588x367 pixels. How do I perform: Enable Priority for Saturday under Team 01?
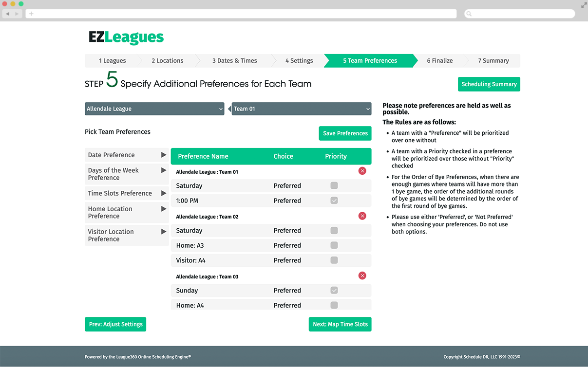click(x=334, y=185)
